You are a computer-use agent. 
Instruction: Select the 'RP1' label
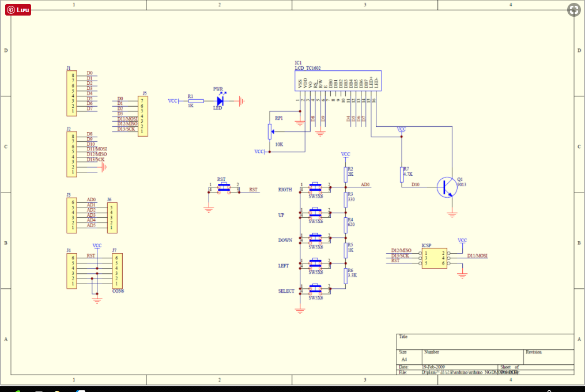279,118
